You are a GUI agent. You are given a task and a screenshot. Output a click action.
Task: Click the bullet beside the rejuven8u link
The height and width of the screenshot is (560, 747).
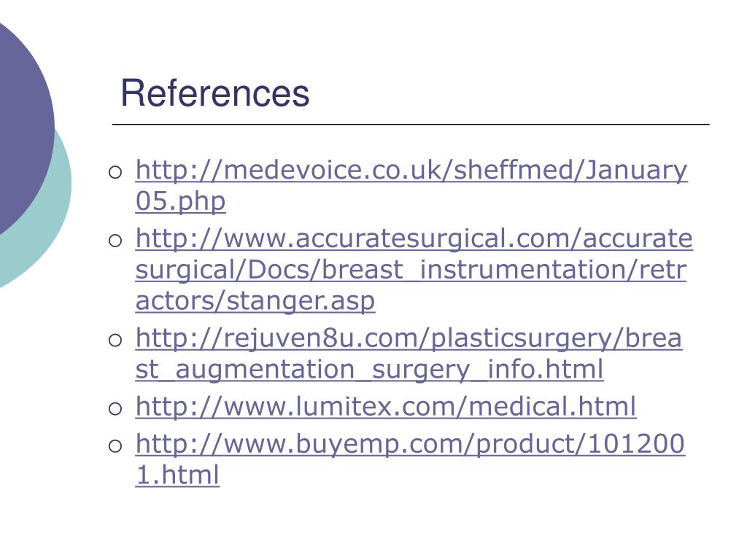(x=115, y=340)
